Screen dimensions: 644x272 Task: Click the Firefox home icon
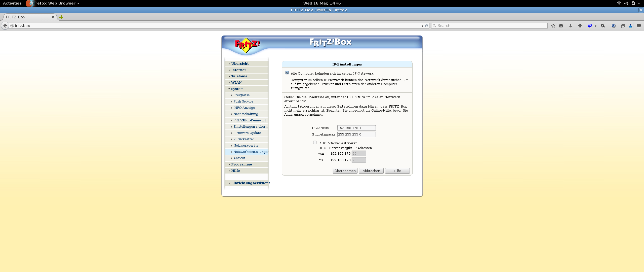[580, 26]
